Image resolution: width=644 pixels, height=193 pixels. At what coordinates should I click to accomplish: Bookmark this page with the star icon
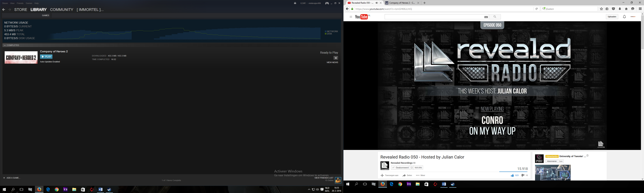pos(601,9)
